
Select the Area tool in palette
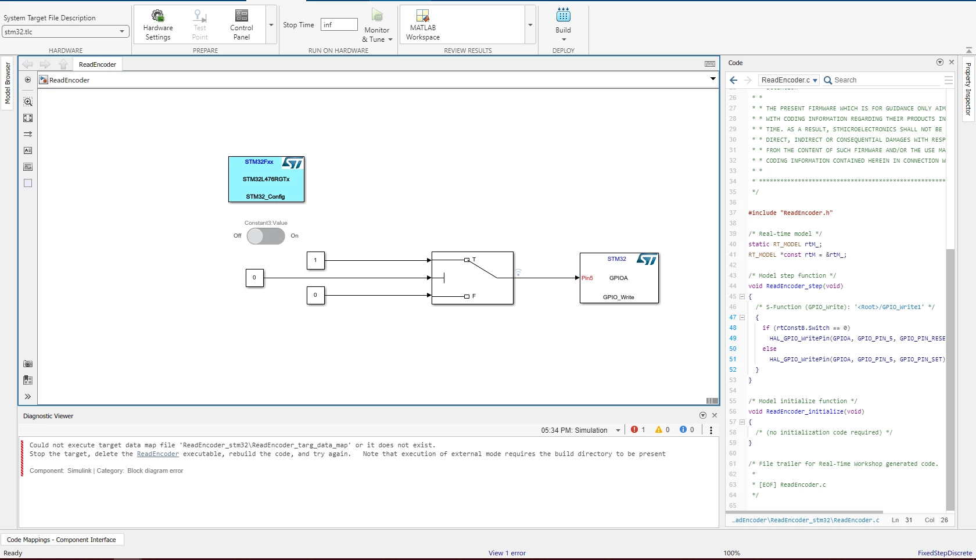click(x=28, y=183)
